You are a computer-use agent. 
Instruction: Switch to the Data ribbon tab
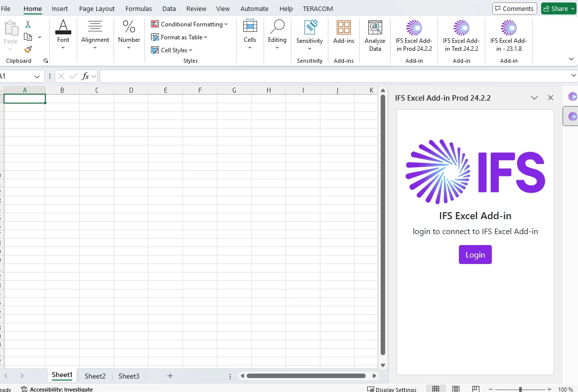(x=169, y=8)
